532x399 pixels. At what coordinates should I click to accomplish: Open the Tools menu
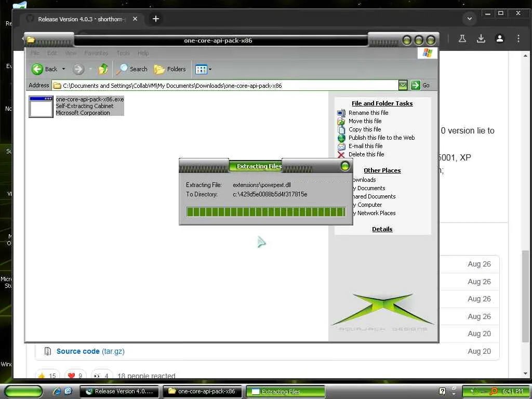(123, 53)
